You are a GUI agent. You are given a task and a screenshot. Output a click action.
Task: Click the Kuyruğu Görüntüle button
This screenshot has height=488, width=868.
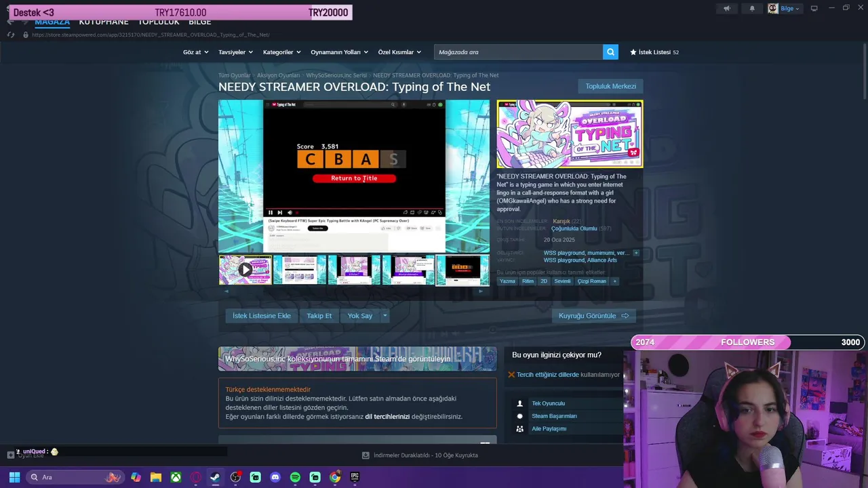593,316
